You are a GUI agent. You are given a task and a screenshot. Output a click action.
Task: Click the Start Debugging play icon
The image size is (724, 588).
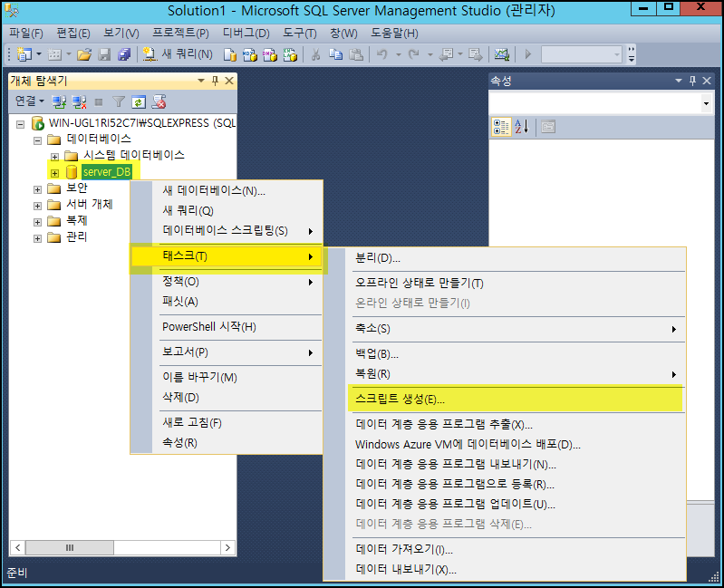pos(527,54)
